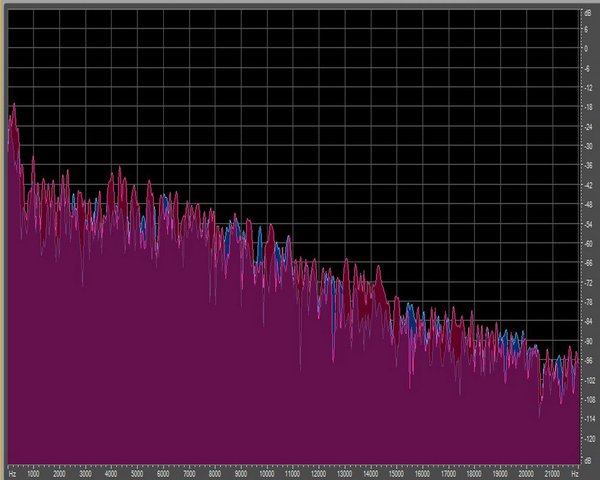Click the -90 dB amplitude scale label
The image size is (600, 480).
coord(588,341)
